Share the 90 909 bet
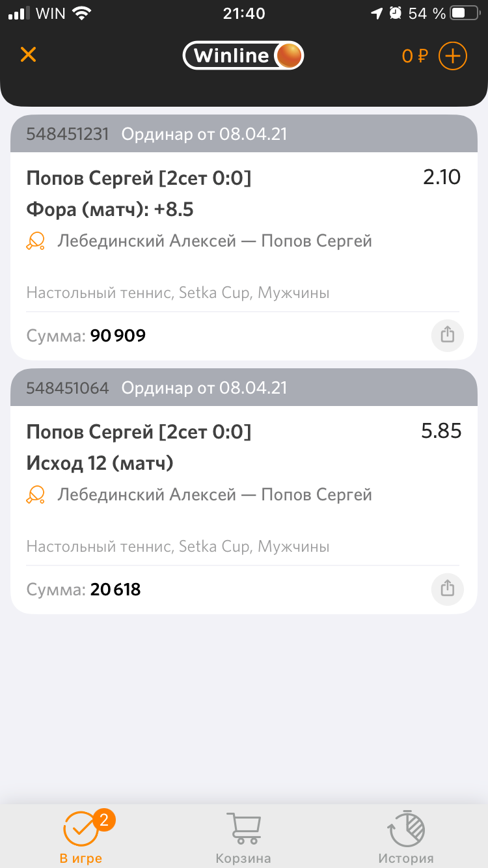Image resolution: width=488 pixels, height=868 pixels. pyautogui.click(x=447, y=335)
